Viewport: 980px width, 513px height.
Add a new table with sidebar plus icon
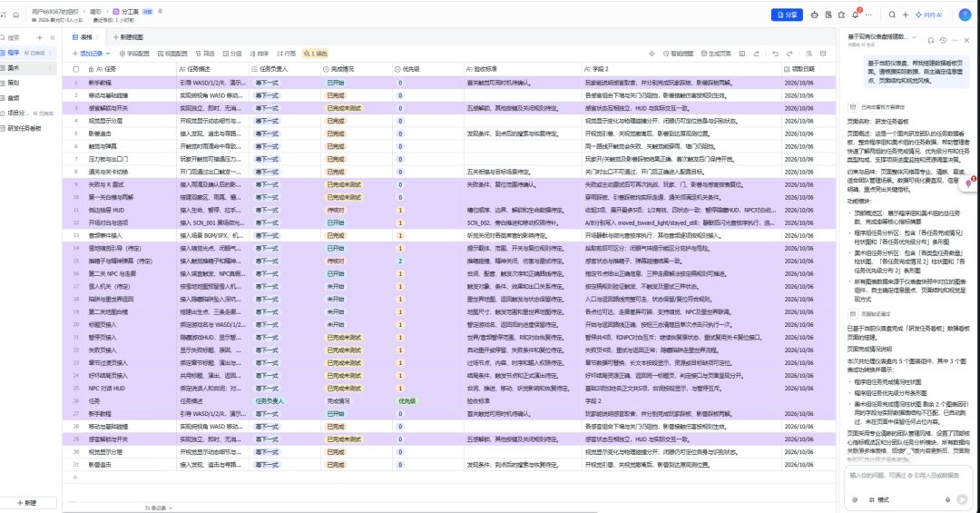pos(39,37)
